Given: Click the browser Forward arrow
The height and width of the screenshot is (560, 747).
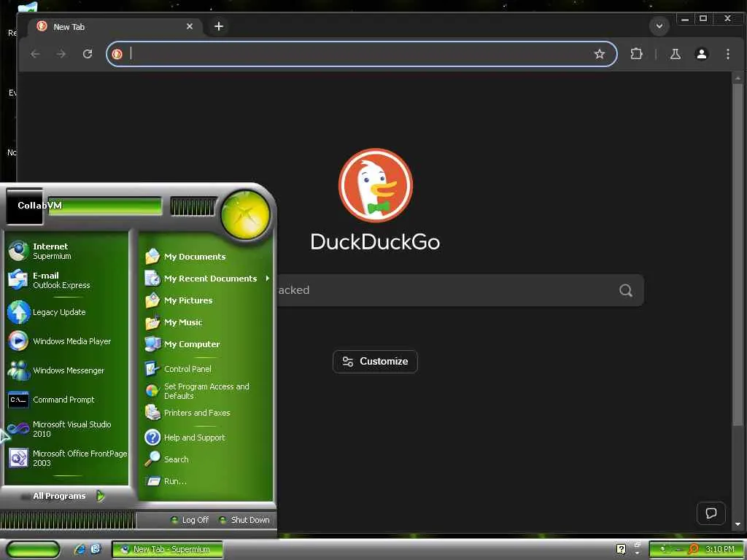Looking at the screenshot, I should (x=61, y=54).
